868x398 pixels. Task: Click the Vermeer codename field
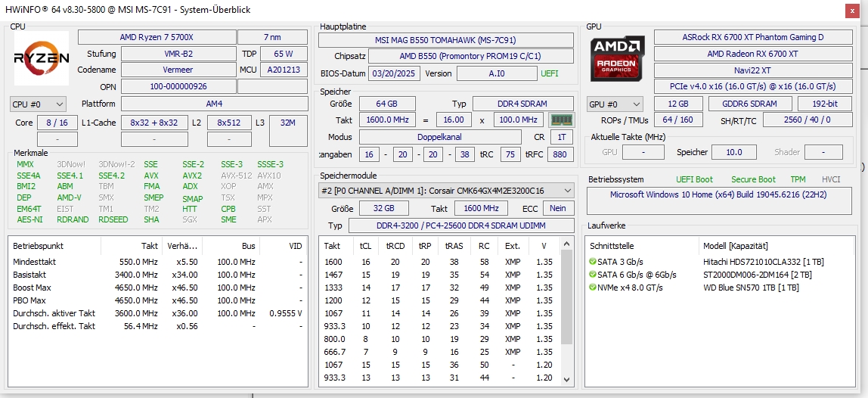click(178, 70)
